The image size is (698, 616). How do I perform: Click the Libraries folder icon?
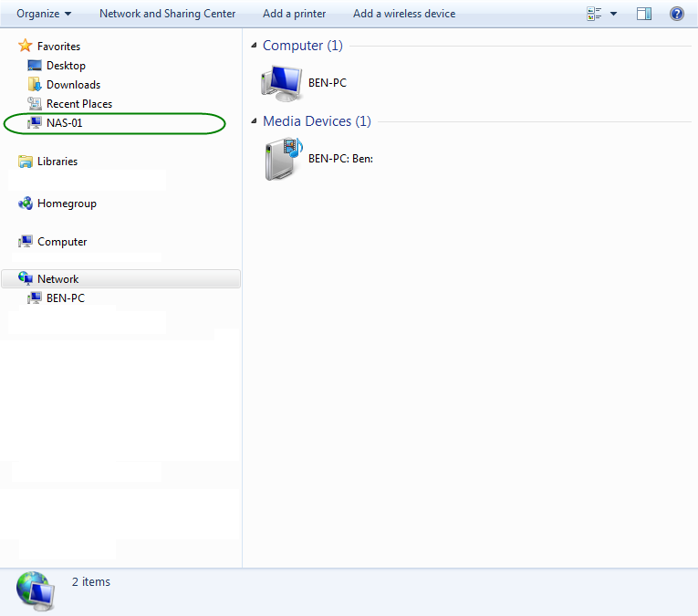[26, 162]
